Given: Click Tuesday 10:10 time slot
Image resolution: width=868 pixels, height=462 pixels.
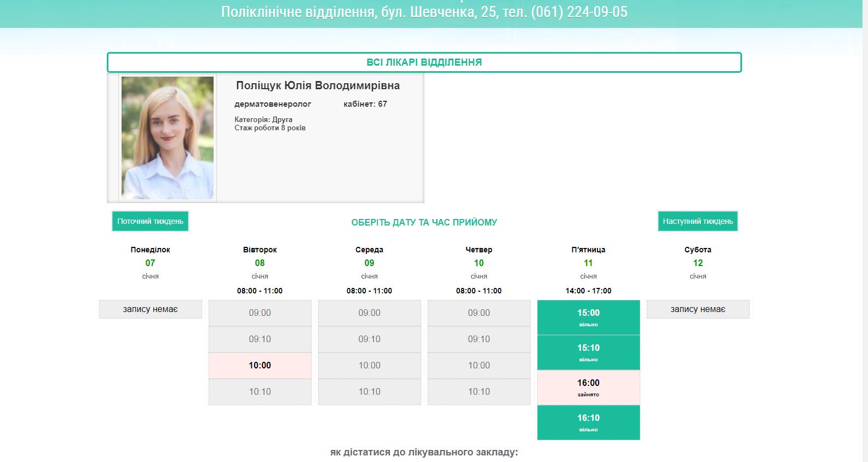Looking at the screenshot, I should coord(260,392).
